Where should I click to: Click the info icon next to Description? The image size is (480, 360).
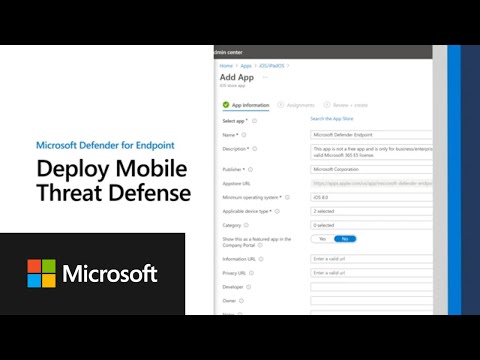click(255, 149)
